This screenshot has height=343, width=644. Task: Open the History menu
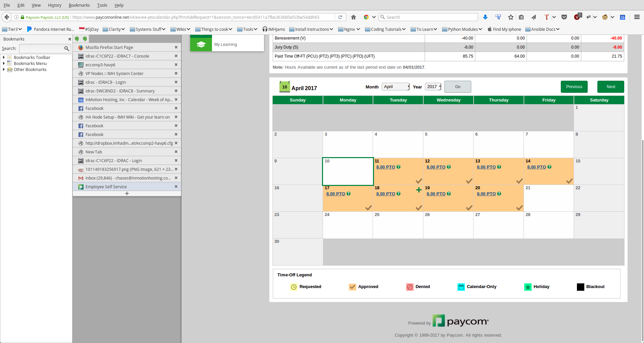[x=54, y=5]
